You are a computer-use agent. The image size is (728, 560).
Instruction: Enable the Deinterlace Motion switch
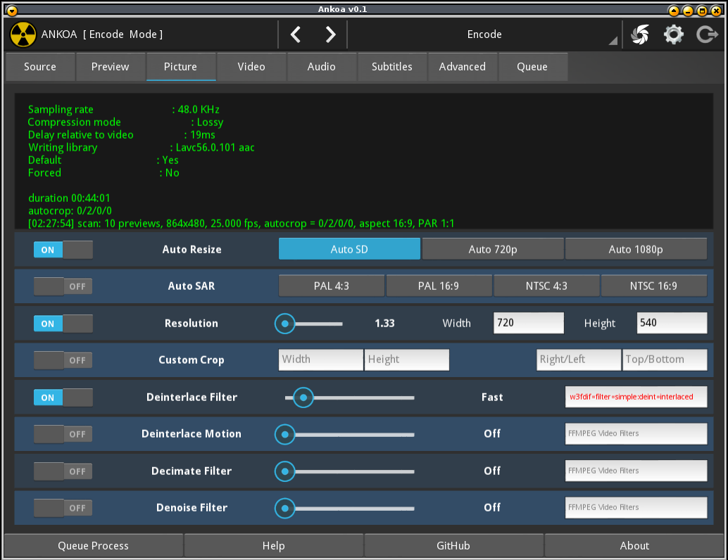tap(63, 434)
